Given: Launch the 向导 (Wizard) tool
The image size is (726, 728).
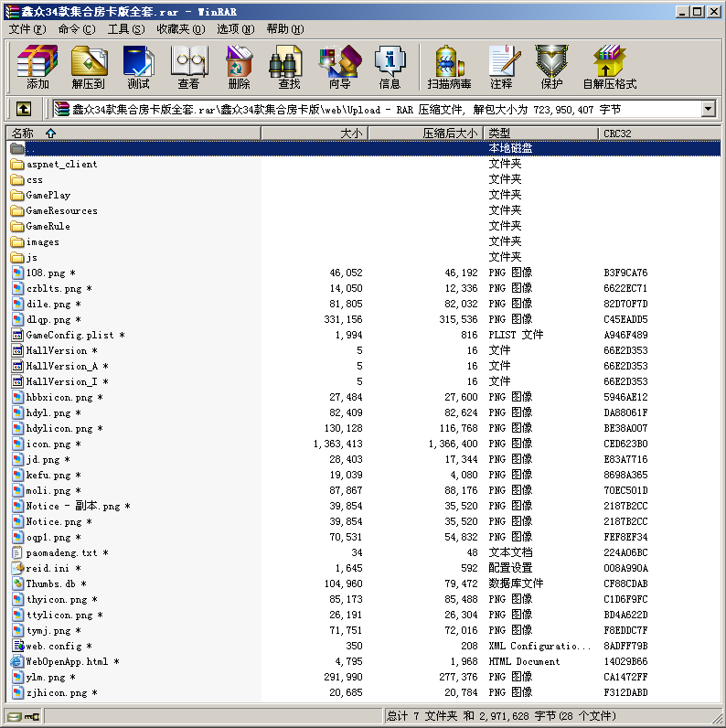Looking at the screenshot, I should pyautogui.click(x=339, y=68).
